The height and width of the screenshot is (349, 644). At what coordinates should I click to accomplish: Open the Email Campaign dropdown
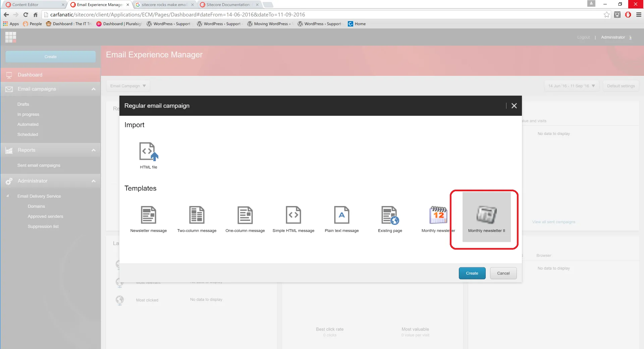[128, 86]
